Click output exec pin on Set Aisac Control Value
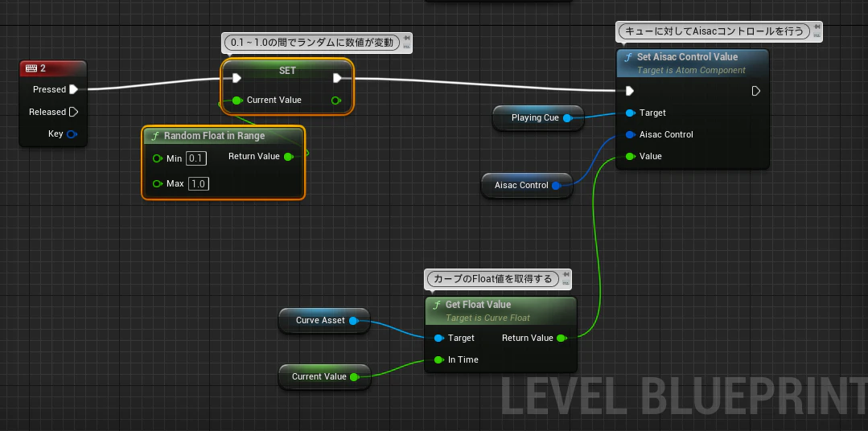This screenshot has height=431, width=868. pos(756,91)
